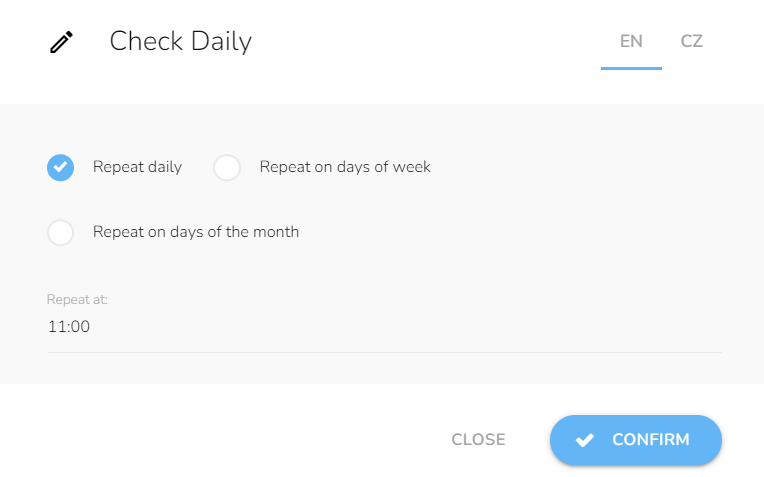Select Repeat on days of week radio
This screenshot has width=764, height=477.
227,167
